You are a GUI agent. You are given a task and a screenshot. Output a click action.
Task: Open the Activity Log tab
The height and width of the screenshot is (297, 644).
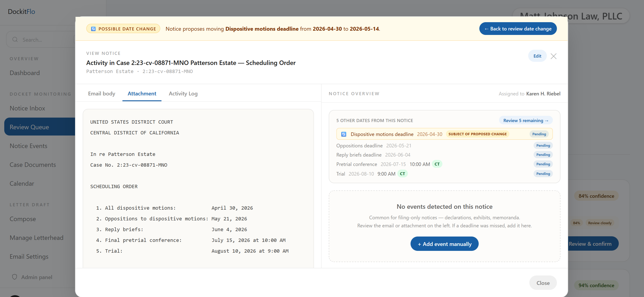(183, 93)
